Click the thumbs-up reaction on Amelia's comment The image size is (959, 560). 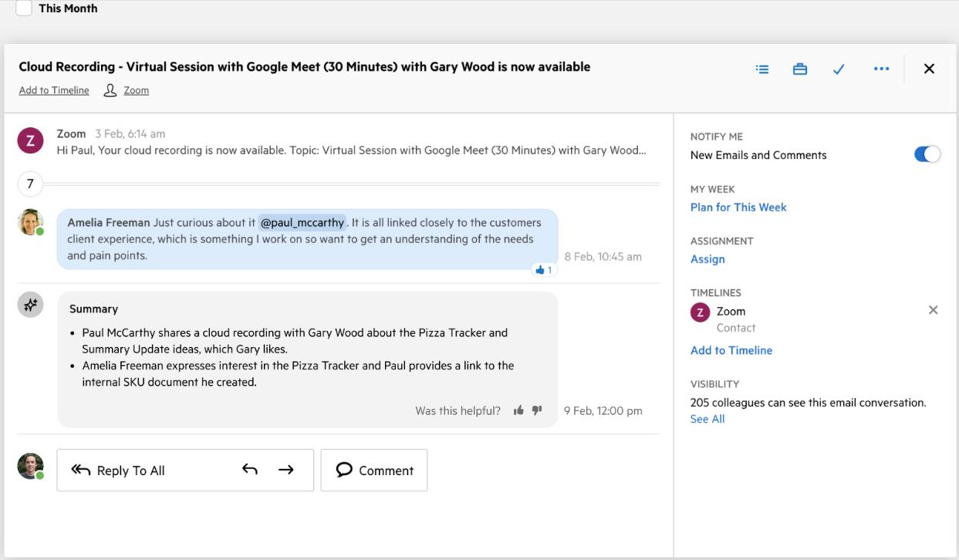click(x=544, y=270)
